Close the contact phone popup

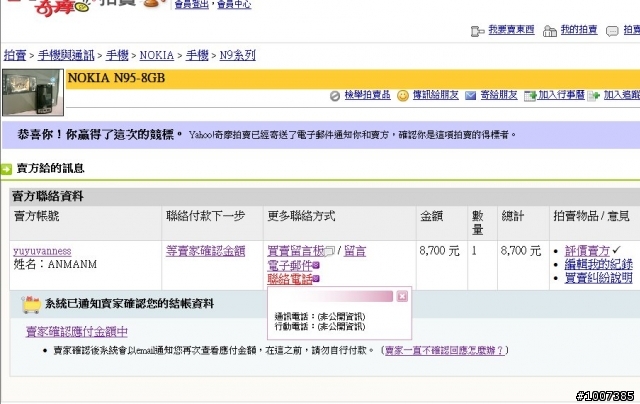(x=402, y=296)
